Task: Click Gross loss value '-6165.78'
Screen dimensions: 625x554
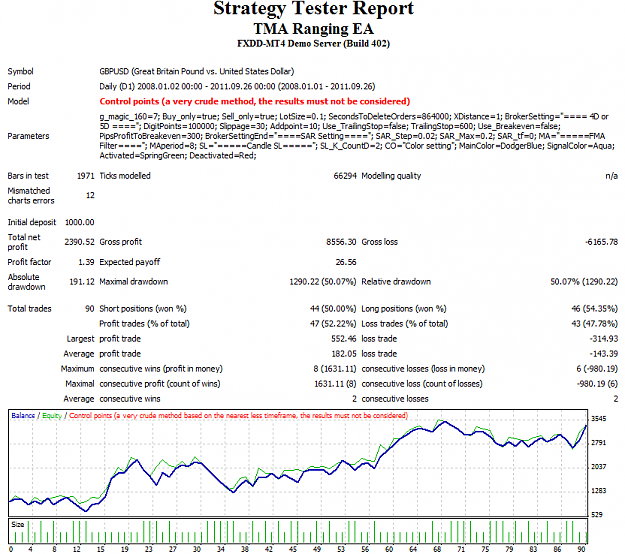Action: tap(601, 242)
